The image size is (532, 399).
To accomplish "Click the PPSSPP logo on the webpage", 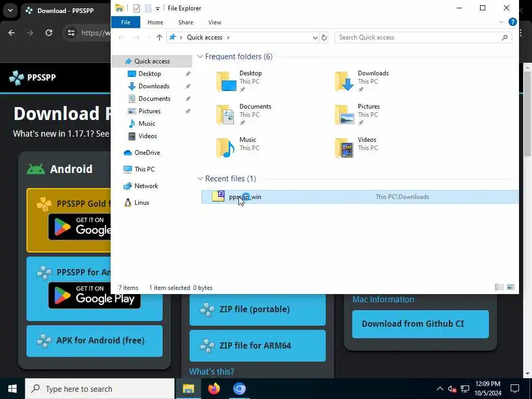I will 32,77.
